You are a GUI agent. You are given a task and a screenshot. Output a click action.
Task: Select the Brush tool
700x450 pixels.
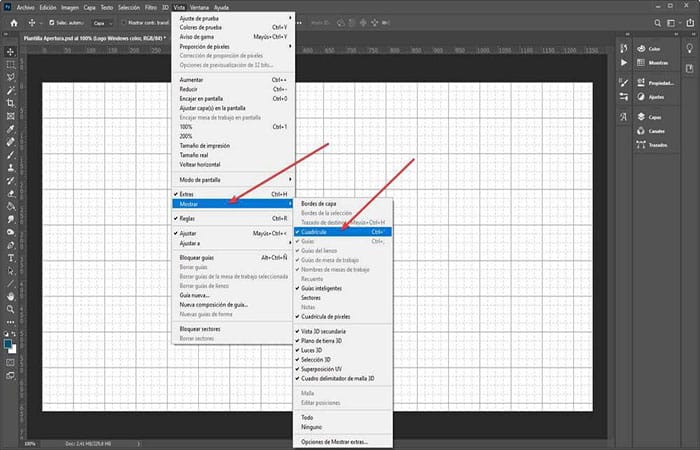tap(10, 155)
